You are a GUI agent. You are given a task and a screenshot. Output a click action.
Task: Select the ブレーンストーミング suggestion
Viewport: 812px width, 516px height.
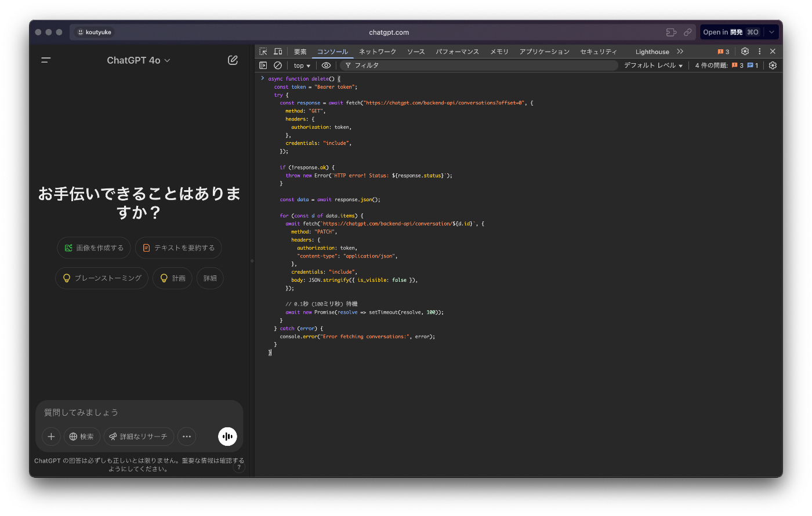pyautogui.click(x=102, y=278)
